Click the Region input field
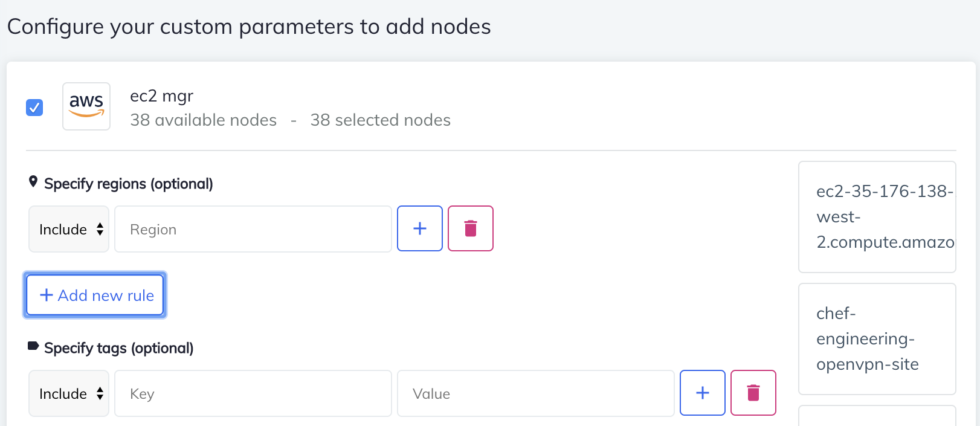This screenshot has width=980, height=426. 253,229
